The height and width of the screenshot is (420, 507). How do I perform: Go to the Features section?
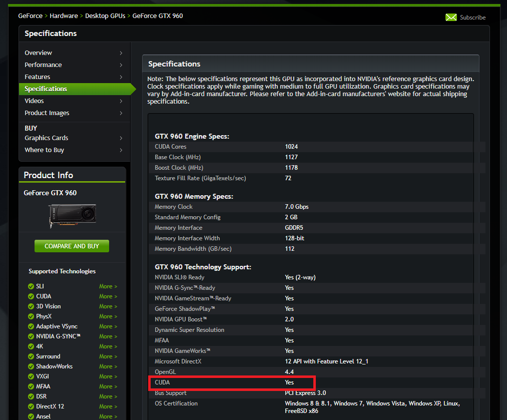pos(37,77)
